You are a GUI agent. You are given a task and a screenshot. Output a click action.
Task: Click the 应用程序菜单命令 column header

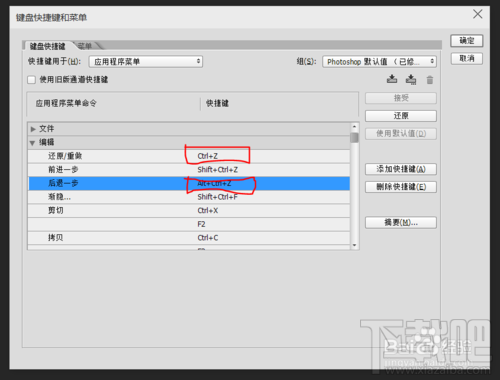(66, 103)
